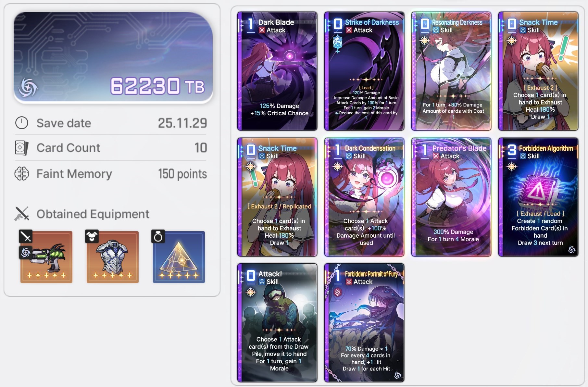Image resolution: width=588 pixels, height=387 pixels.
Task: Click the epiphany icon on Strike of Darkness
Action: click(338, 44)
